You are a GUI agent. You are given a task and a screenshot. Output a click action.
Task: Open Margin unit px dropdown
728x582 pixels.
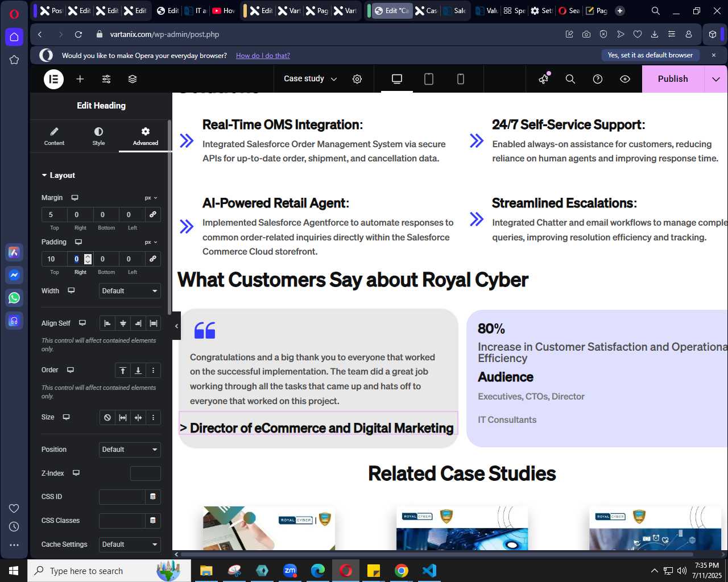click(x=151, y=198)
